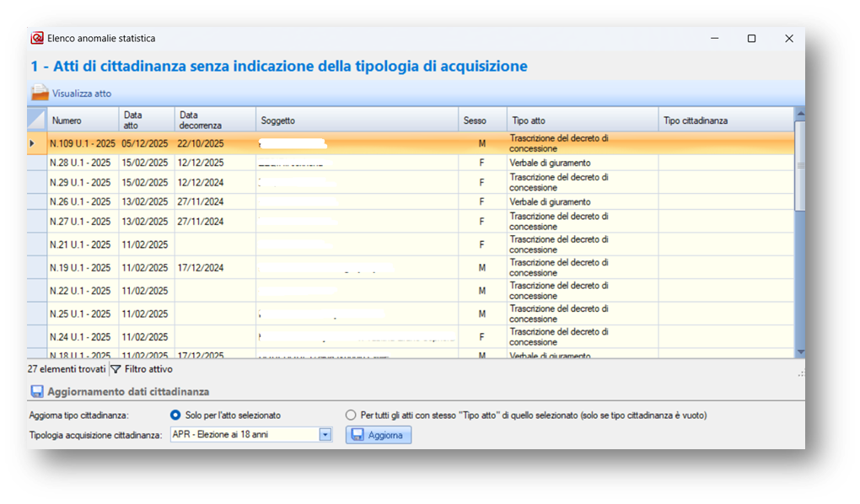Minimize the Elenco anomalie statistica window

pyautogui.click(x=713, y=39)
